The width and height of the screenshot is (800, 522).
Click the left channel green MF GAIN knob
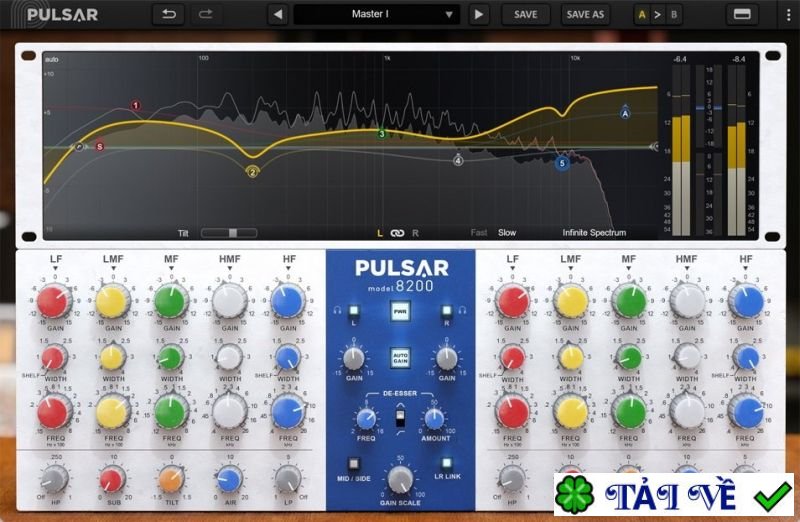coord(170,302)
